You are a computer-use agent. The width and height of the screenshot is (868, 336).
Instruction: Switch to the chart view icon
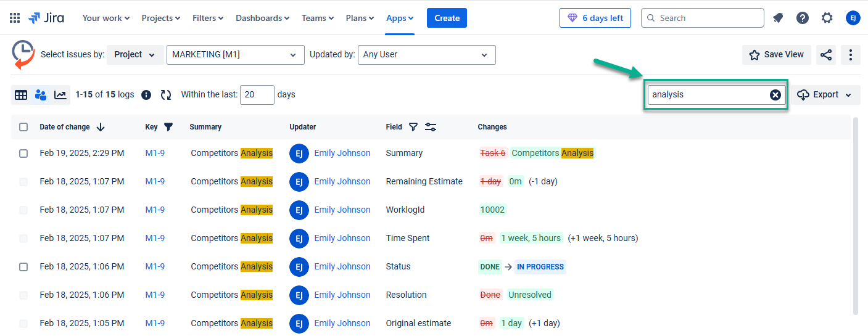[60, 95]
